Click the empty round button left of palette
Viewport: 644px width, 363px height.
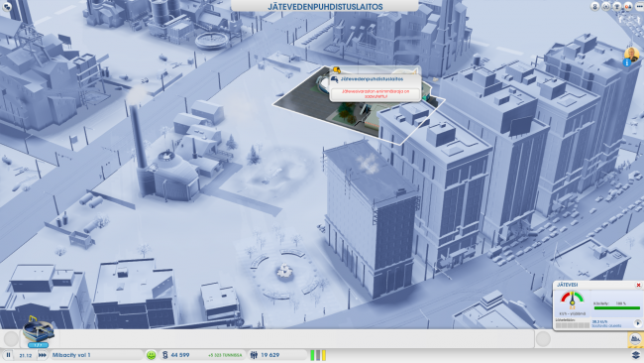tap(11, 339)
